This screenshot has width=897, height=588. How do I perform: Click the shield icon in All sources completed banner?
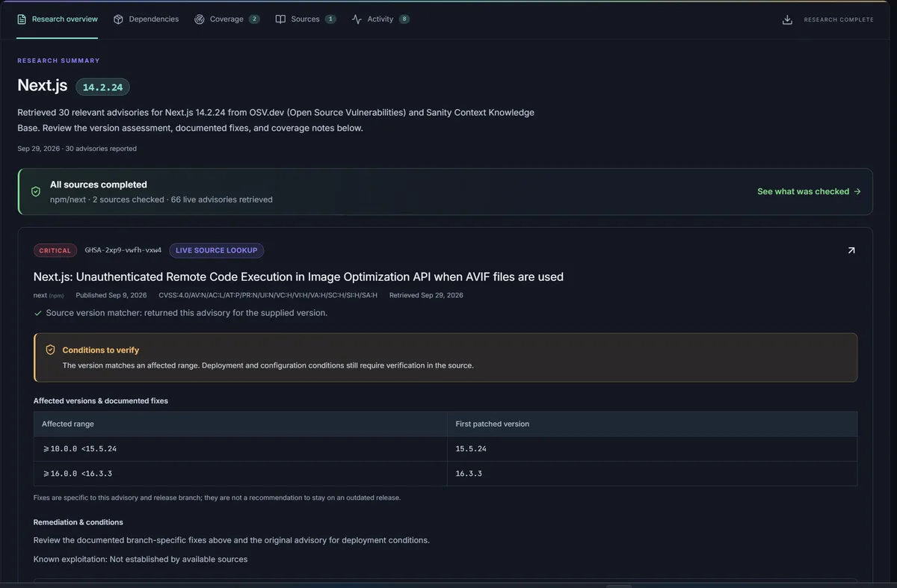pyautogui.click(x=36, y=192)
